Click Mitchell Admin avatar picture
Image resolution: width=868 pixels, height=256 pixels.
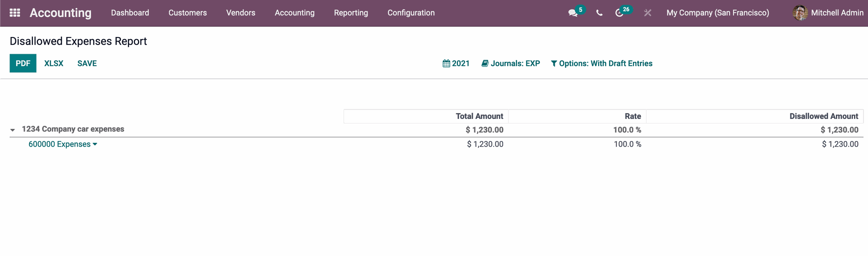800,13
